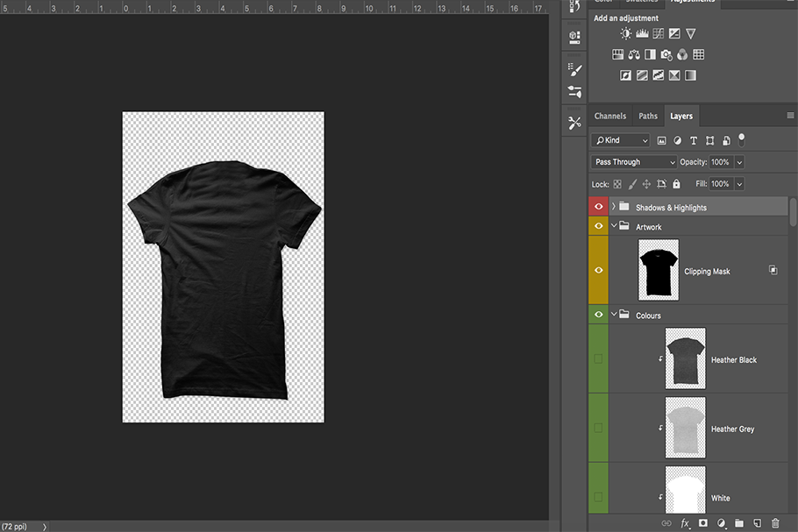Hide the Shadows & Highlights group

coord(599,207)
